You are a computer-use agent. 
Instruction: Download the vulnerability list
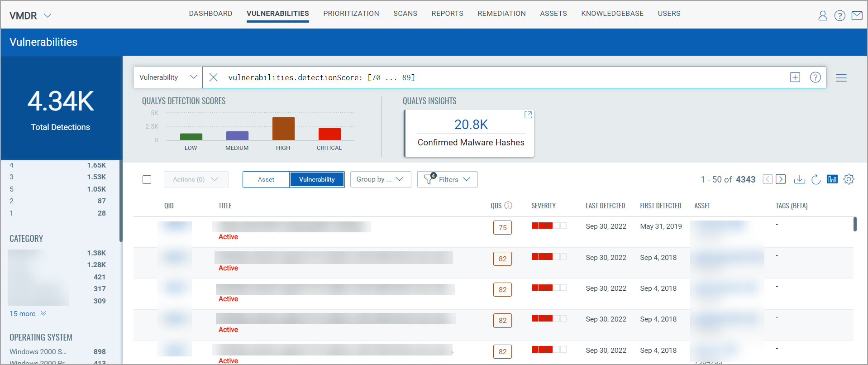point(800,179)
